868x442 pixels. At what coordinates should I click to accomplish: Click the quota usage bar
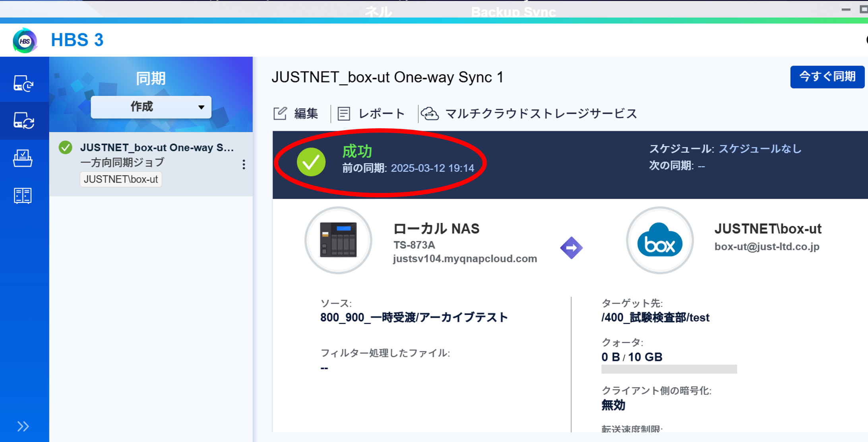(x=669, y=369)
